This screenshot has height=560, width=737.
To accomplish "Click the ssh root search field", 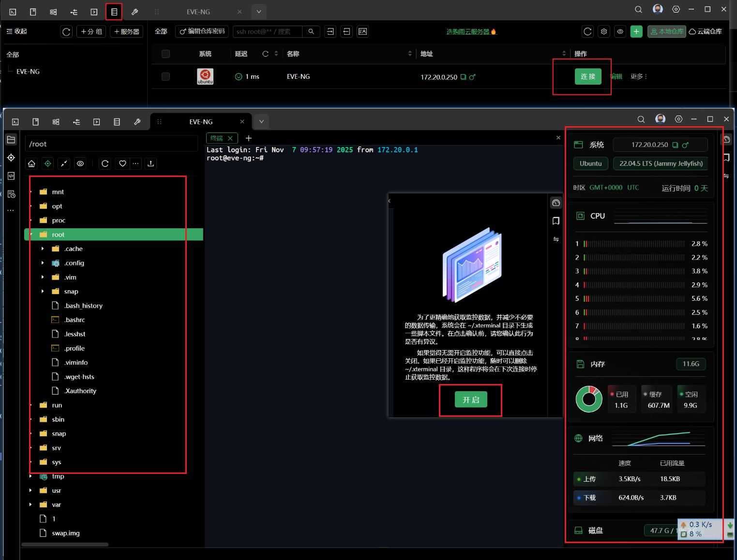I will (268, 31).
